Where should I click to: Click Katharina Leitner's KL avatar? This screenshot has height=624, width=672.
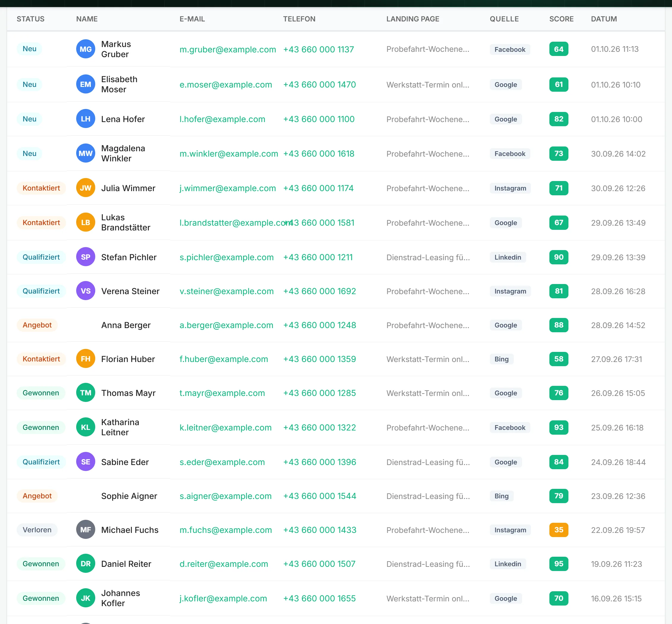(85, 427)
